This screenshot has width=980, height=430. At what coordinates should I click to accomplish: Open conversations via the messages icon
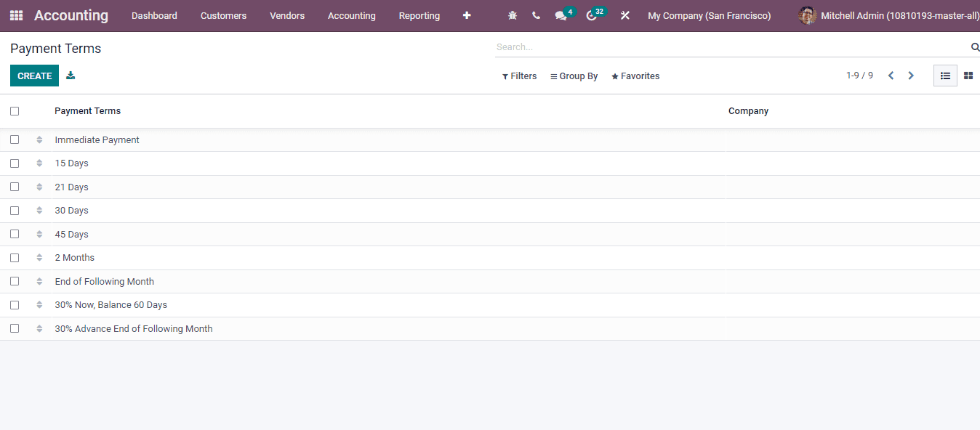point(561,15)
